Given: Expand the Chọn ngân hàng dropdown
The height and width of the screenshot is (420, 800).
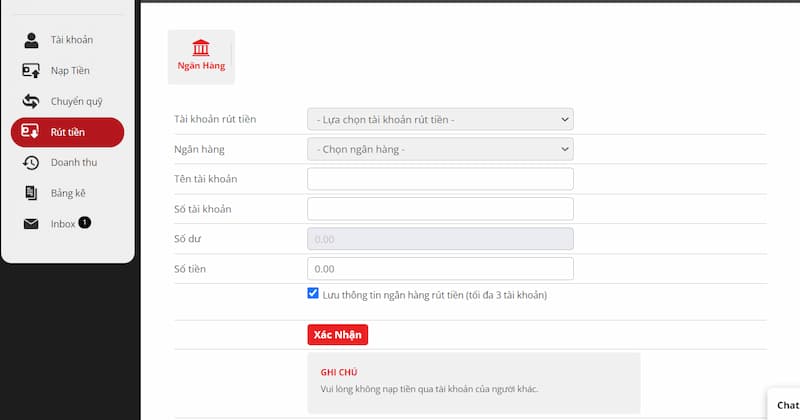Looking at the screenshot, I should [x=440, y=150].
